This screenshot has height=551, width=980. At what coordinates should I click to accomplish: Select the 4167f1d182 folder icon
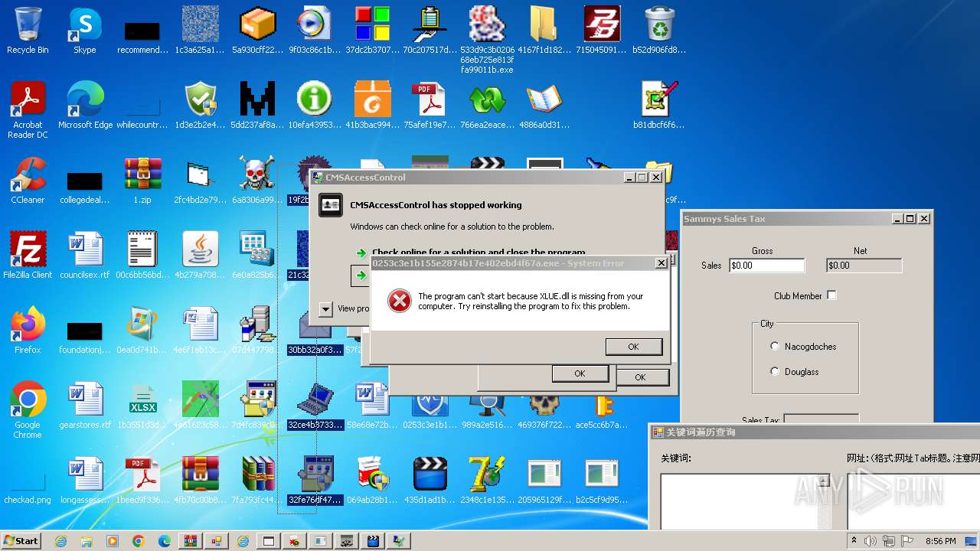click(x=544, y=31)
